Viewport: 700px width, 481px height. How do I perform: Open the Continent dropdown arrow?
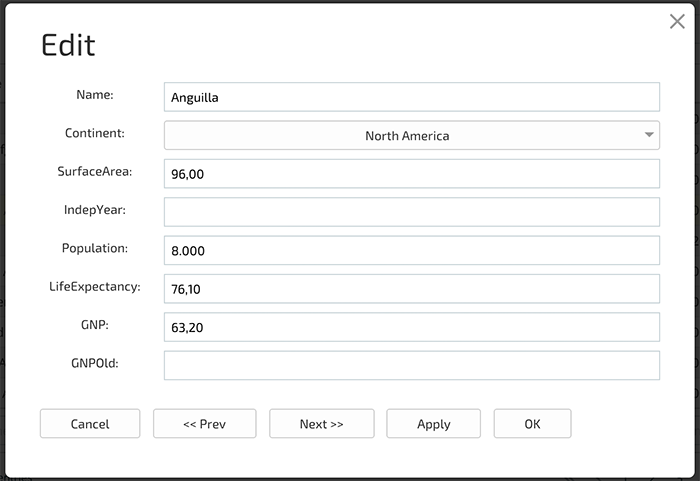coord(649,135)
